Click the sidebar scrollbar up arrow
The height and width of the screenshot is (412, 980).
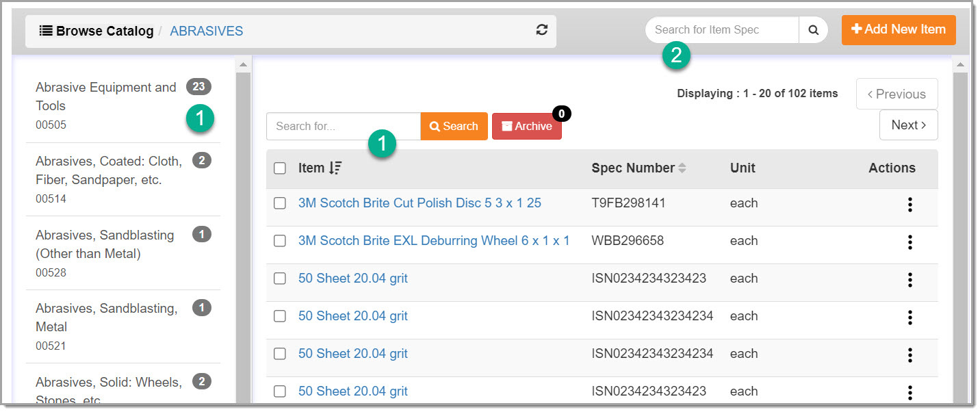[x=242, y=65]
